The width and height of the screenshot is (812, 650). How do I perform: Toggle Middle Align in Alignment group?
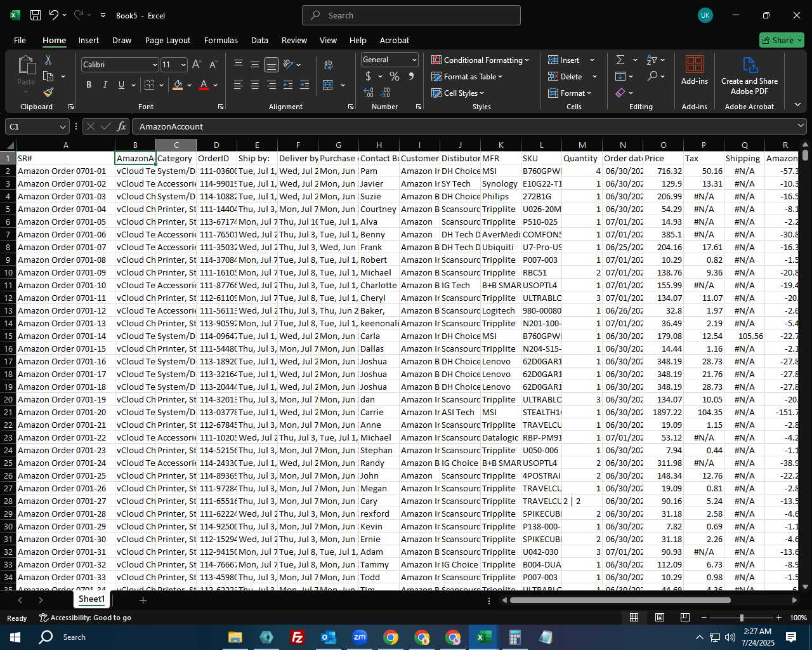255,64
